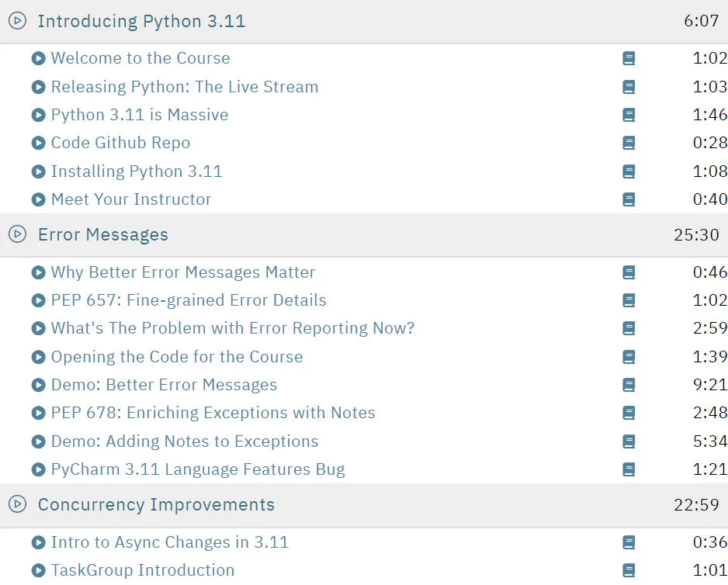The width and height of the screenshot is (728, 585).
Task: Open lecture Intro to Async Changes in 3.11
Action: click(170, 542)
